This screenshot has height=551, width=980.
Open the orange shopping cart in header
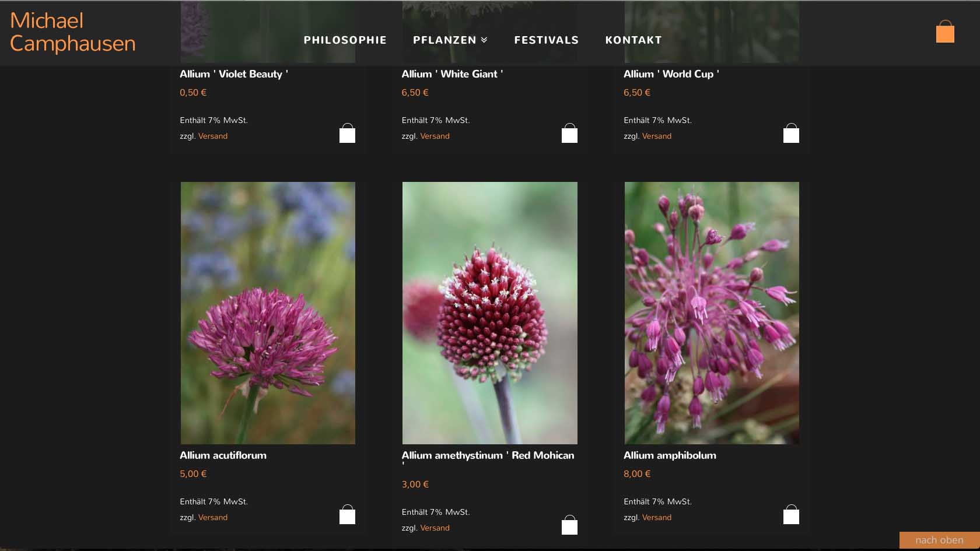(x=945, y=32)
